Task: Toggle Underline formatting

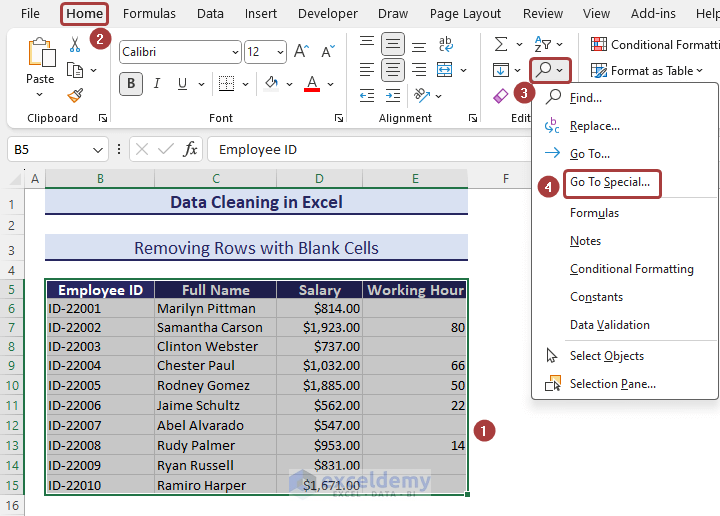Action: 182,84
